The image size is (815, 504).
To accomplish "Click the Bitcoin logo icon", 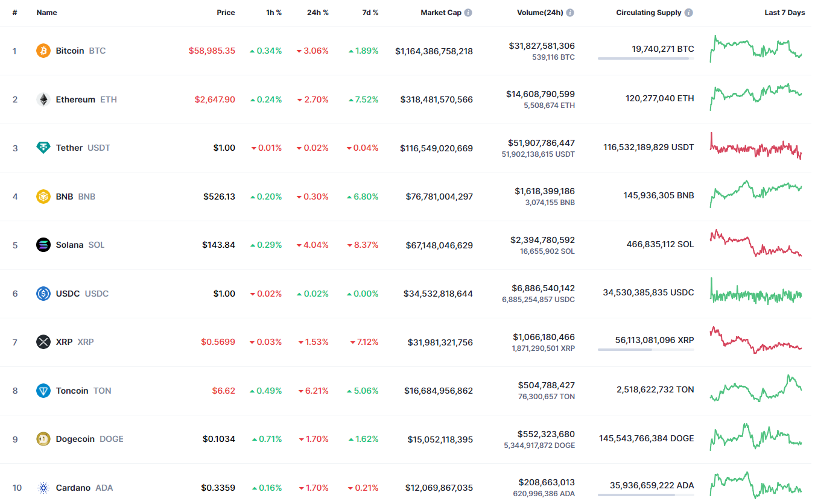I will [x=43, y=51].
